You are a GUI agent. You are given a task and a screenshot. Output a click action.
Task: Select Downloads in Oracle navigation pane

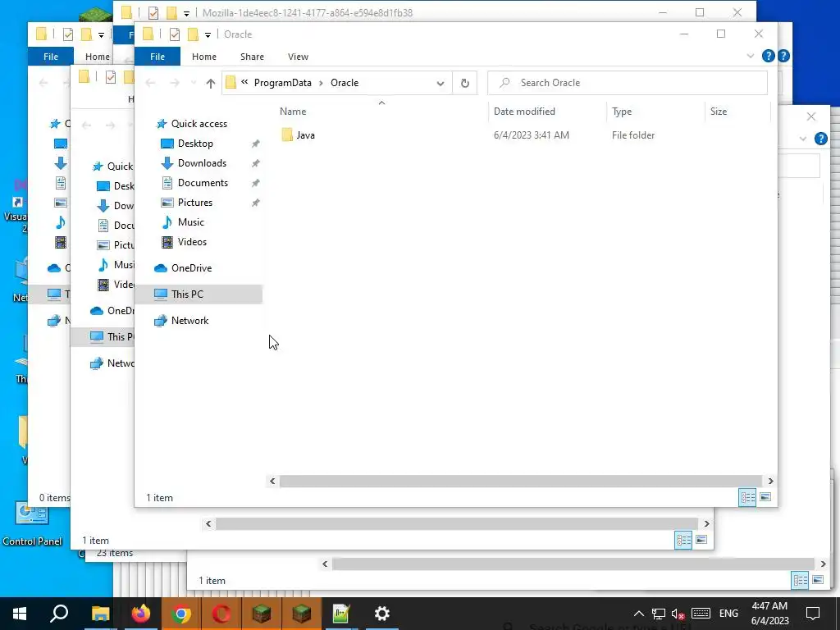click(202, 163)
